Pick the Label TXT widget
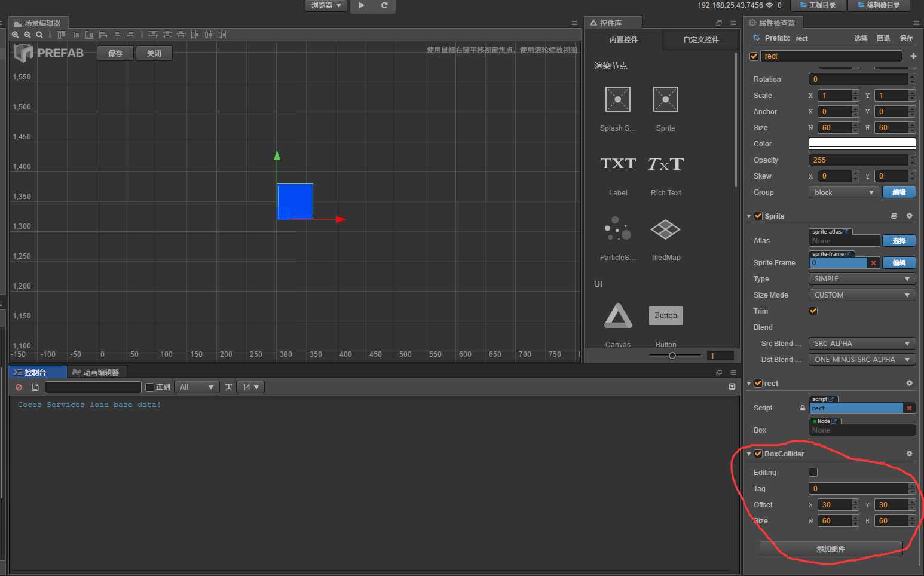924x576 pixels. click(x=618, y=164)
